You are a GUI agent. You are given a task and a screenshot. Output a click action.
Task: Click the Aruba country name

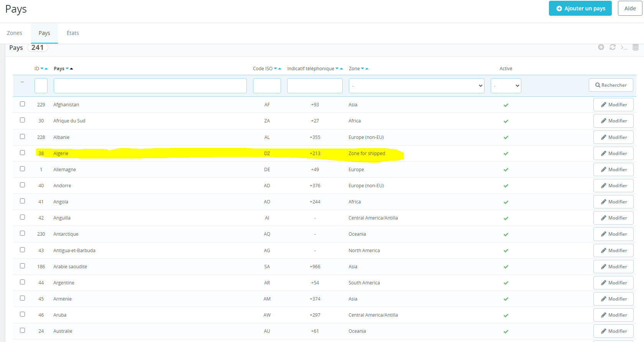(60, 315)
